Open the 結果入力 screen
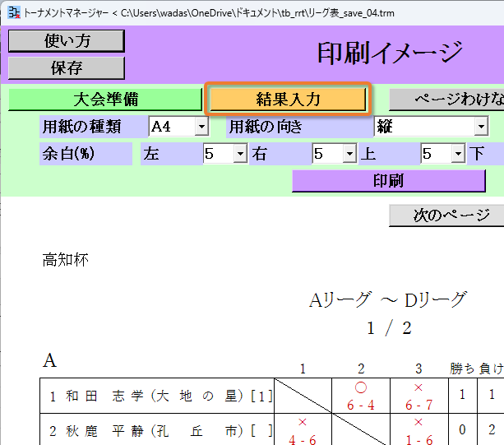 (288, 99)
